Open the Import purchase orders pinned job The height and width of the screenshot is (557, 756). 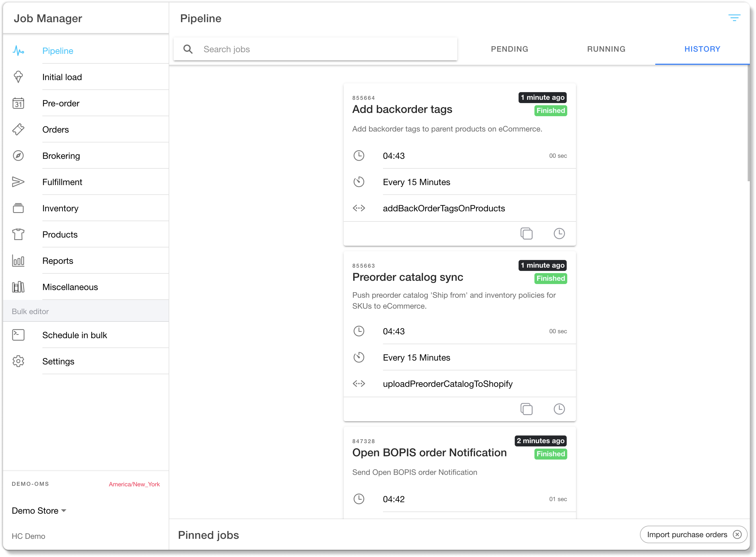pyautogui.click(x=687, y=534)
